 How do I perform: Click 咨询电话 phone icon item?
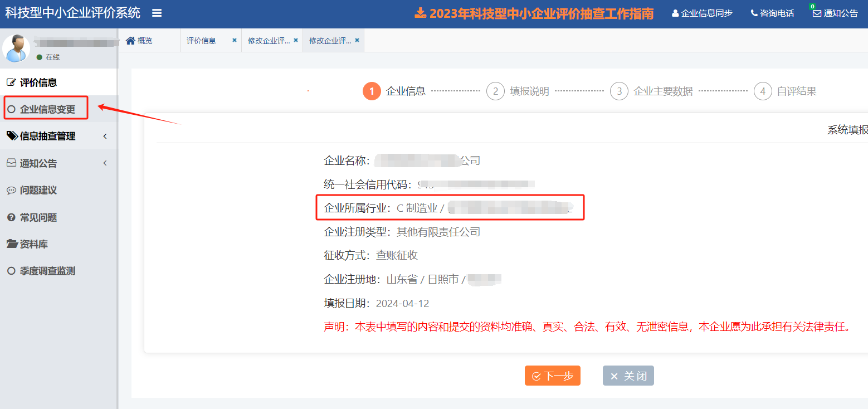772,13
